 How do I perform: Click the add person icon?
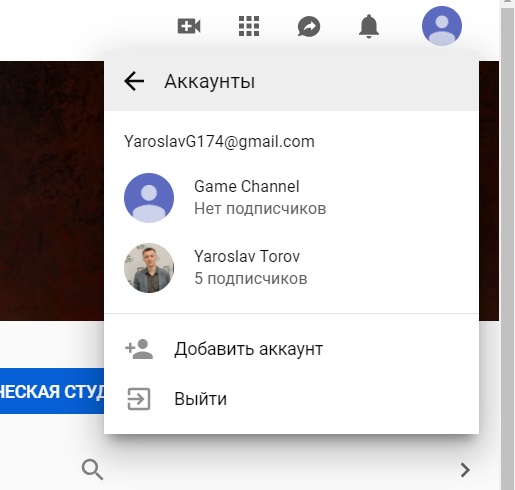click(139, 349)
